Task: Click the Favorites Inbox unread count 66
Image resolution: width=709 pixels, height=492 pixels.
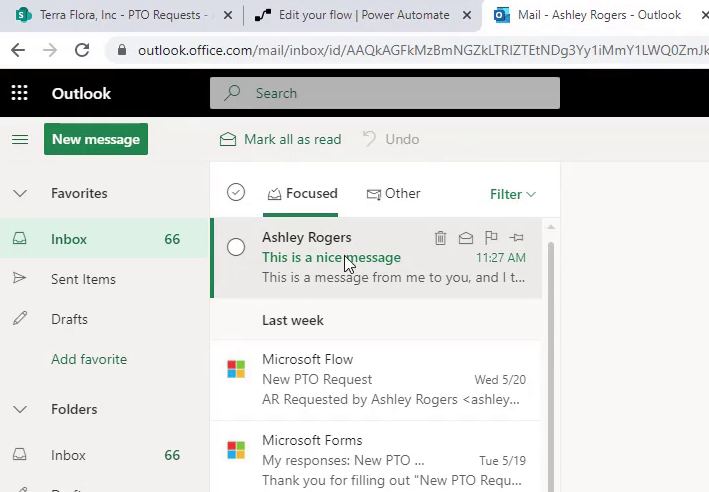Action: [172, 239]
